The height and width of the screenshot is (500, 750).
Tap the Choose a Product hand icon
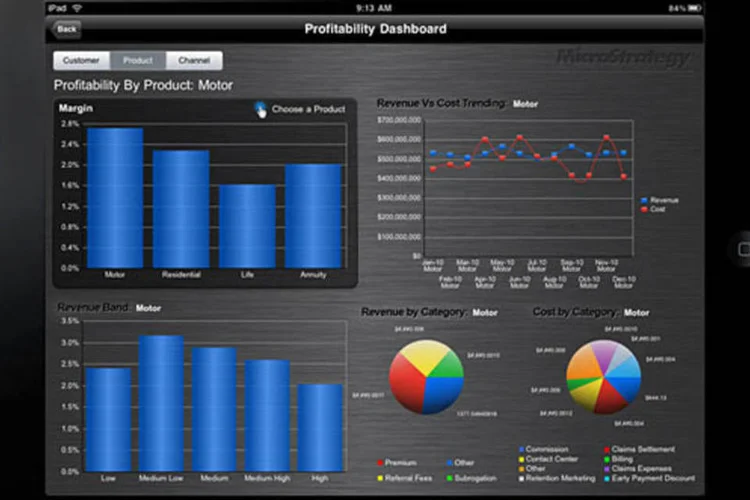point(261,110)
